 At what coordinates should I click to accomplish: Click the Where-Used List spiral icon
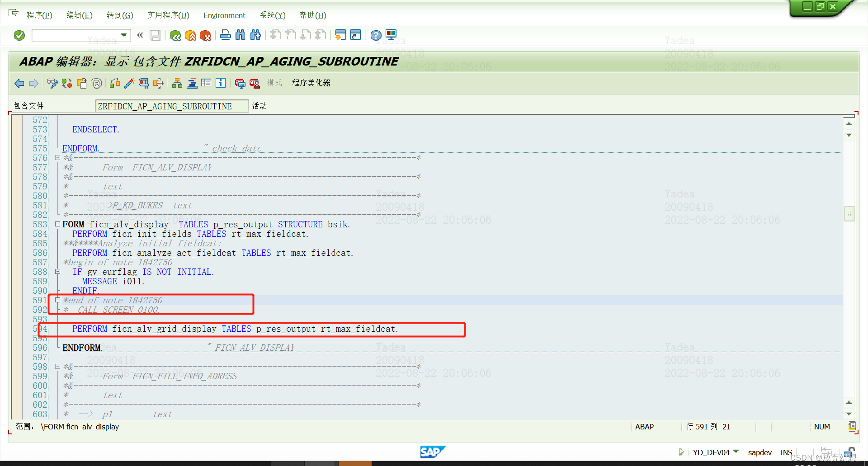pos(96,83)
